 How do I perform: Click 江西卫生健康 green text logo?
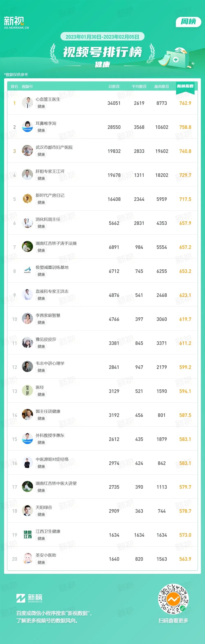click(27, 535)
